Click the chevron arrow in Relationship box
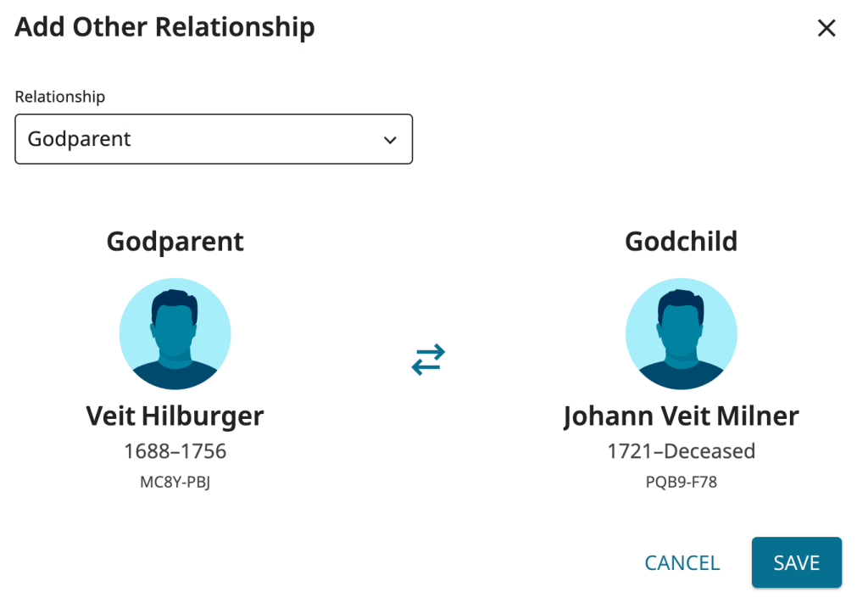 (x=390, y=140)
